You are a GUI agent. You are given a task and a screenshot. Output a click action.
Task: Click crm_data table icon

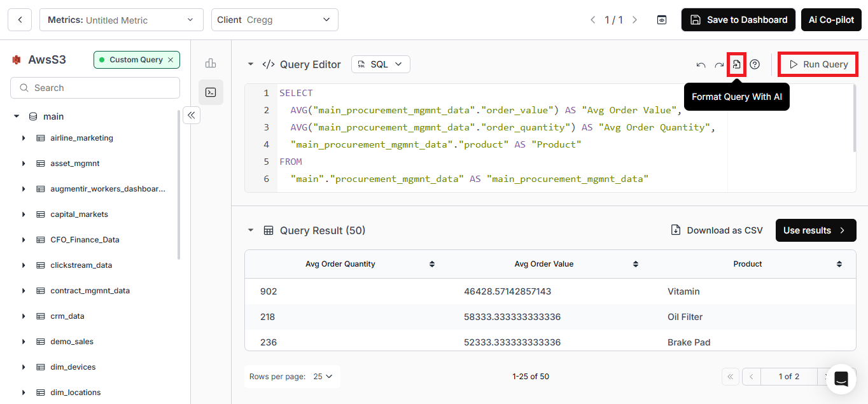click(41, 316)
